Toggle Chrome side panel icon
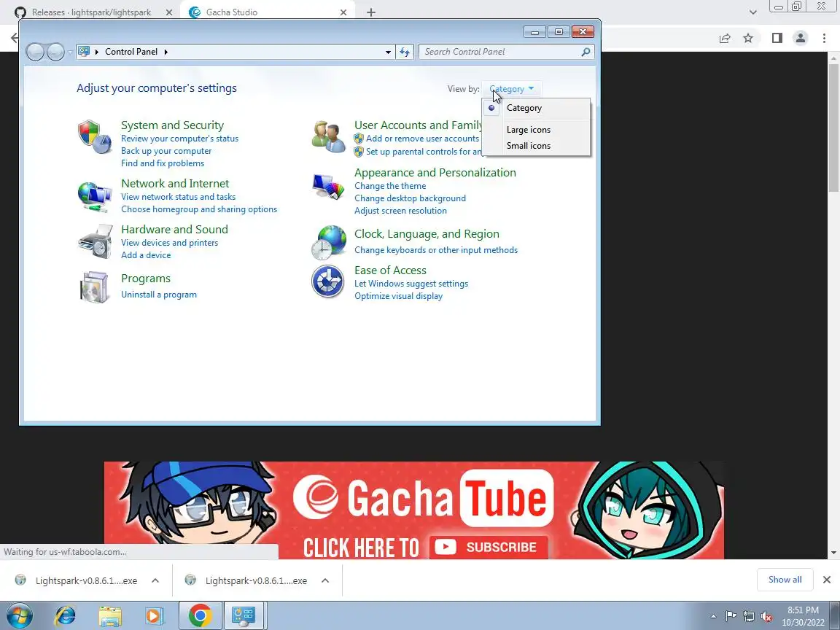840x630 pixels. (x=777, y=38)
